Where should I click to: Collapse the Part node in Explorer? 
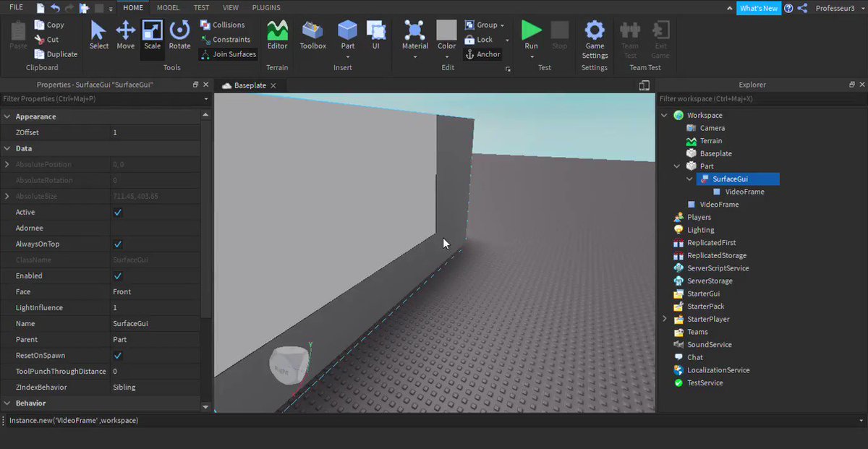(x=677, y=166)
